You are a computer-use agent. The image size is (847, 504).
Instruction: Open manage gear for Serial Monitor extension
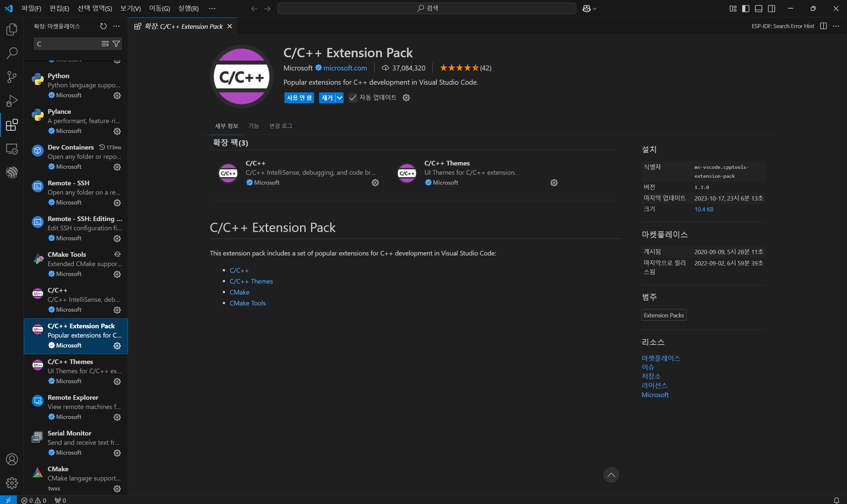coord(117,453)
